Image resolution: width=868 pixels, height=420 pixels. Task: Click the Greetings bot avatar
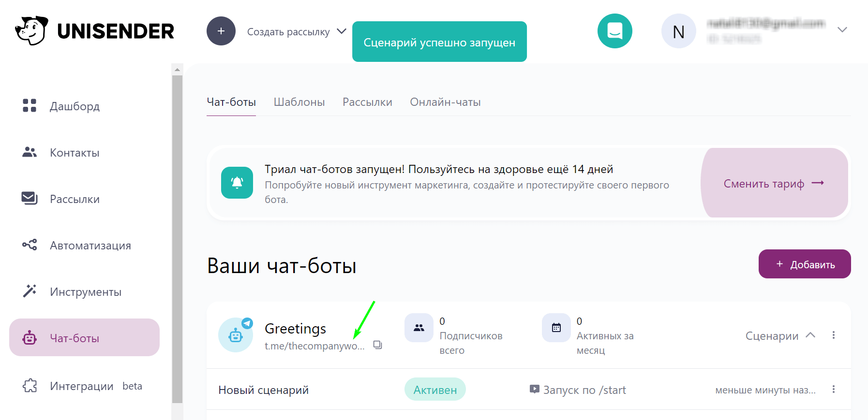(x=236, y=334)
